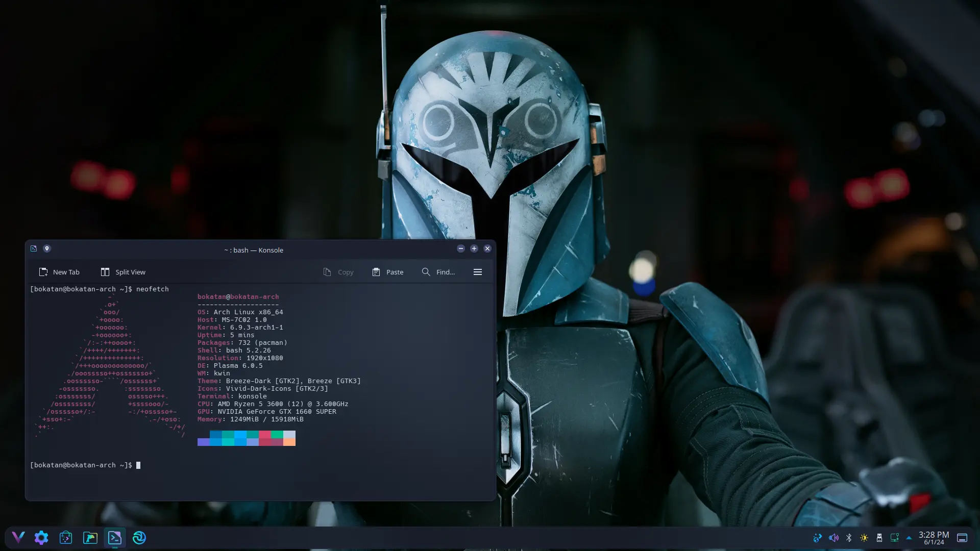The height and width of the screenshot is (551, 980).
Task: Select Konsole terminal in the taskbar
Action: [x=115, y=537]
